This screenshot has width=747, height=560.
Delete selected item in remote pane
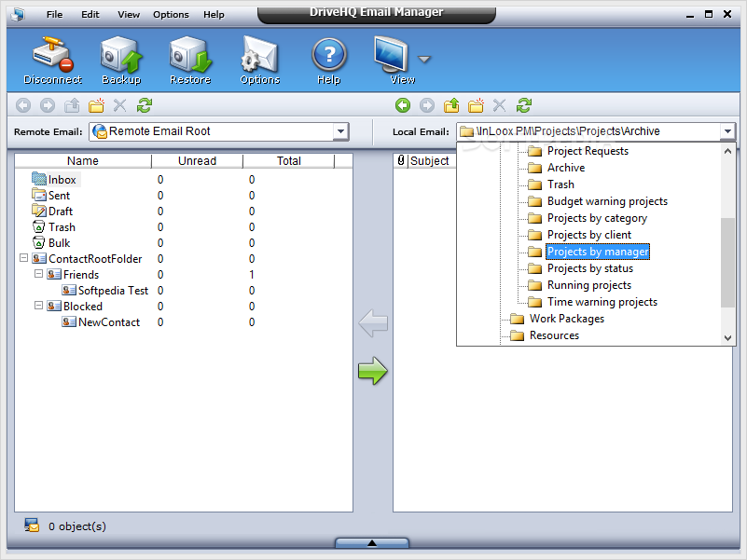point(120,105)
